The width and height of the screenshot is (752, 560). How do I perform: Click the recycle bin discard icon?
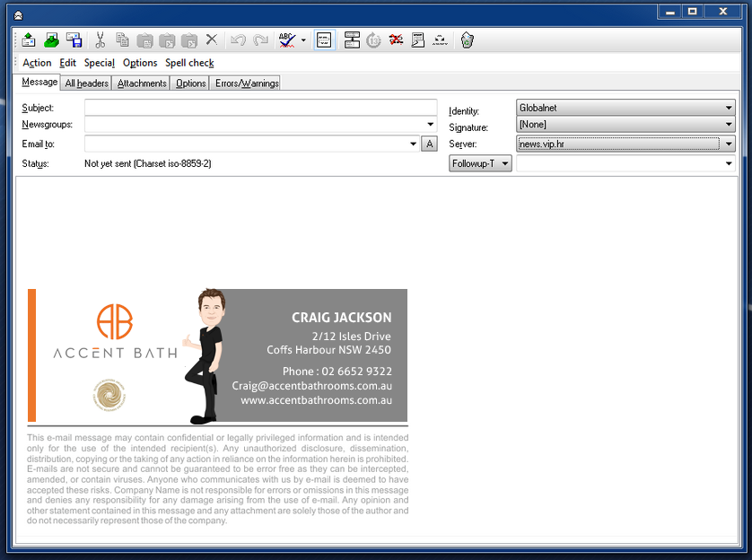point(468,40)
